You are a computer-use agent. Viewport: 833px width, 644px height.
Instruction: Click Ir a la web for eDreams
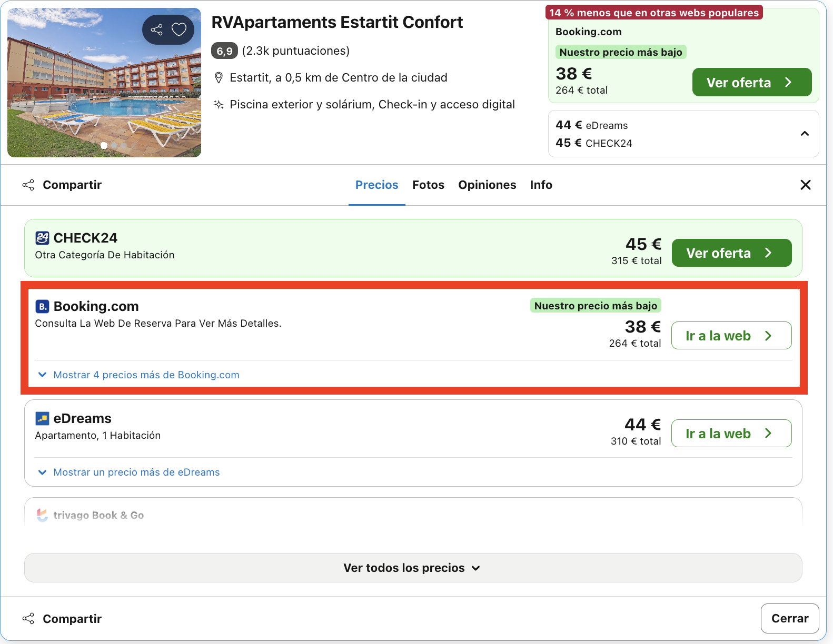click(731, 433)
